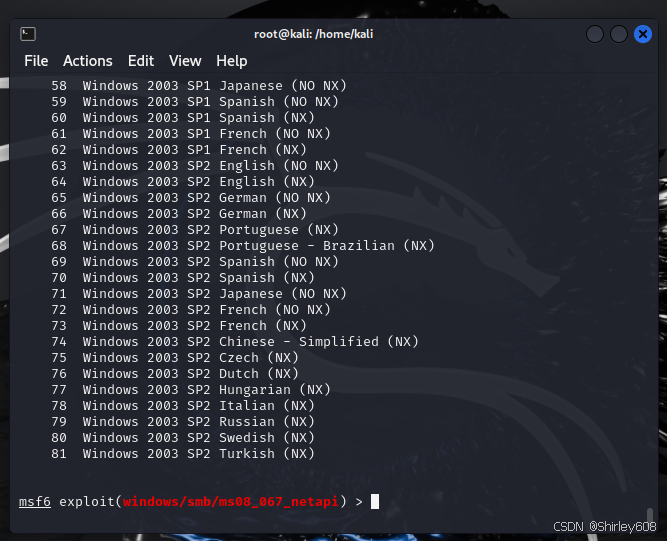Viewport: 667px width, 541px height.
Task: Select row 78 Windows 2003 SP2 Italian (NX)
Action: (x=183, y=406)
